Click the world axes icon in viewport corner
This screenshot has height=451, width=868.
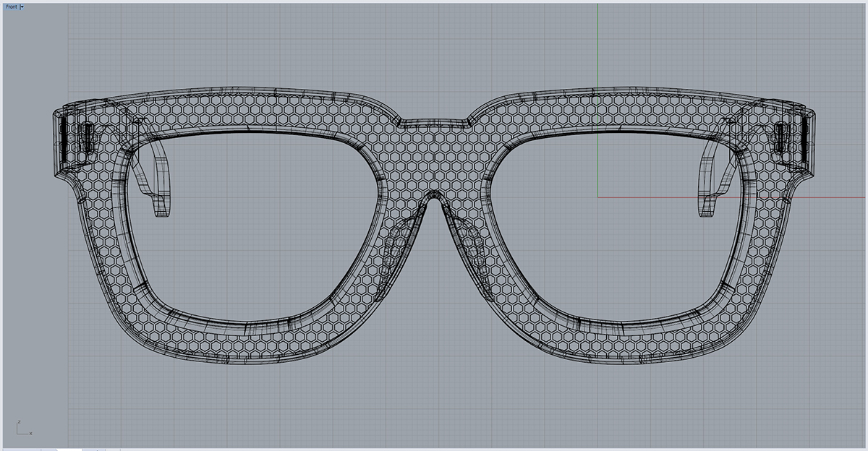22,428
